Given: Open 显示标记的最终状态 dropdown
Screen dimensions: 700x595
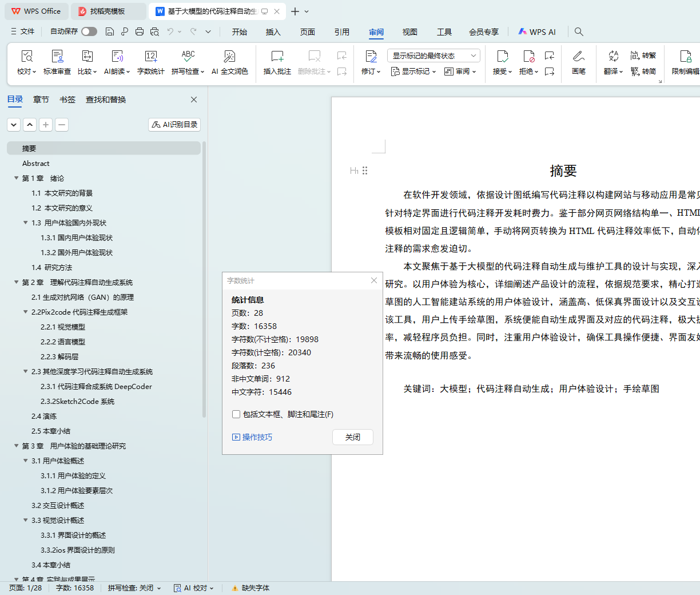Looking at the screenshot, I should click(x=433, y=55).
